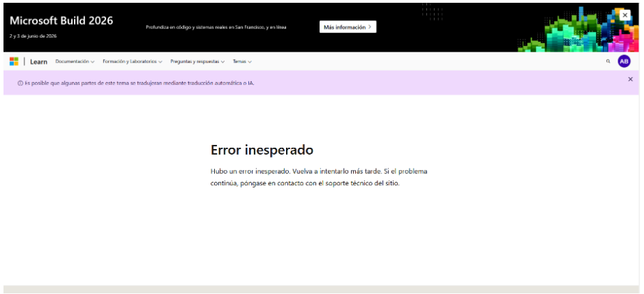
Task: Open the search magnifier icon
Action: (x=608, y=61)
